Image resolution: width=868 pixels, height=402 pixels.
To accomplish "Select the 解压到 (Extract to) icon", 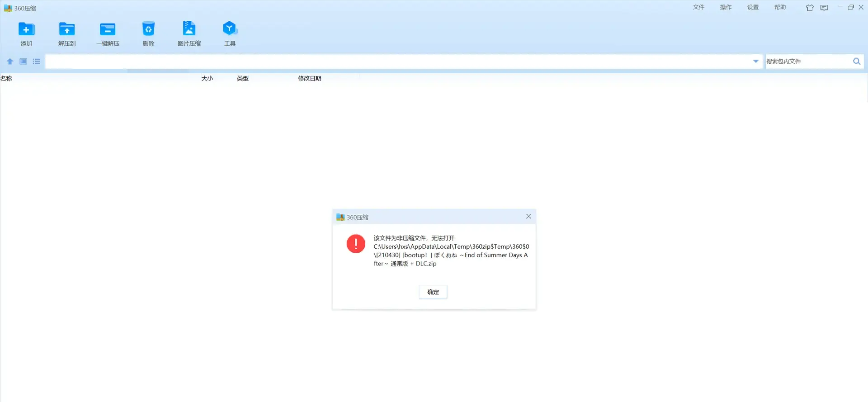I will tap(67, 29).
